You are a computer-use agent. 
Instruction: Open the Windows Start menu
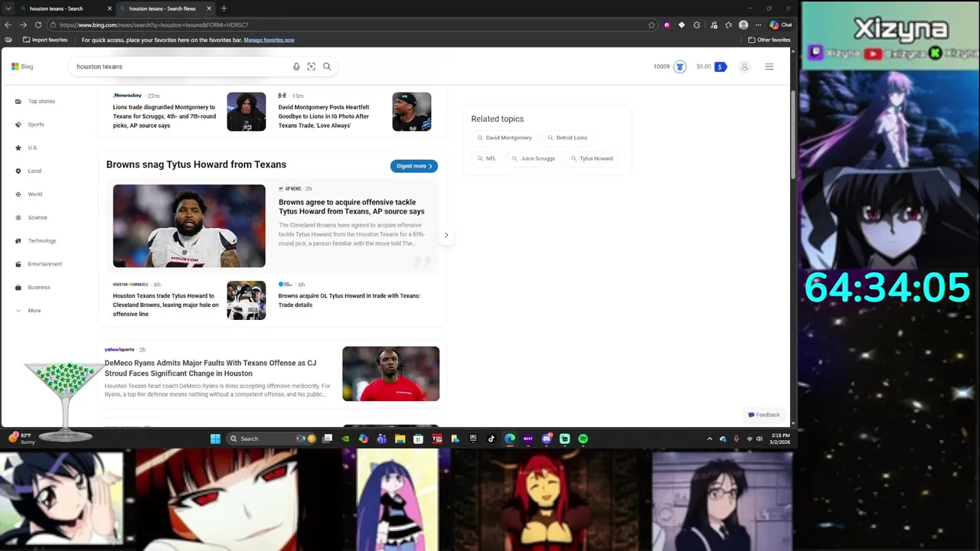tap(215, 439)
